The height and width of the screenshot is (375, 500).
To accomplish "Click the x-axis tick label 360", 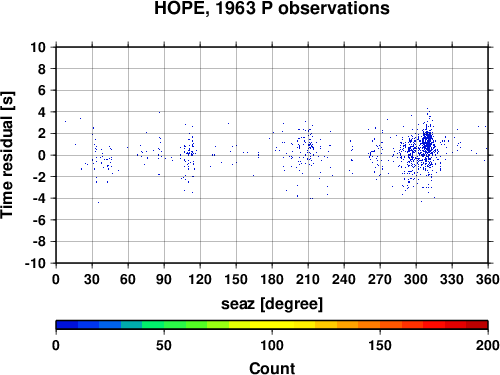I will (x=488, y=279).
